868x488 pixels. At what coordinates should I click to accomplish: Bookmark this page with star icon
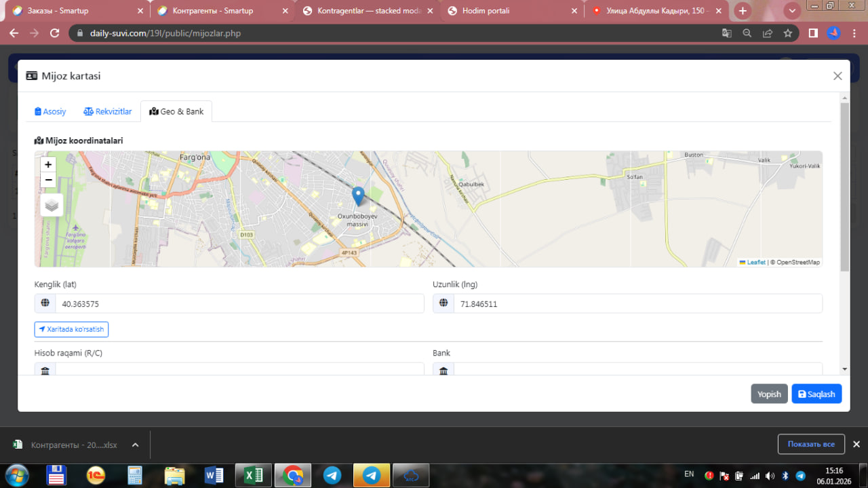(x=787, y=33)
